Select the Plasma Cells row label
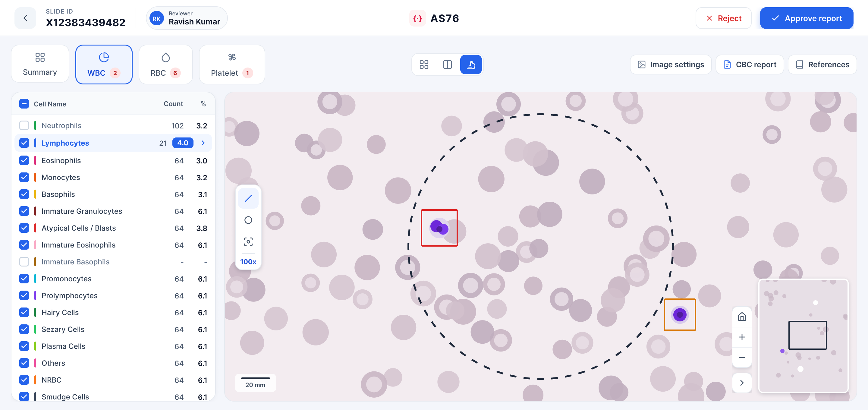 click(63, 346)
